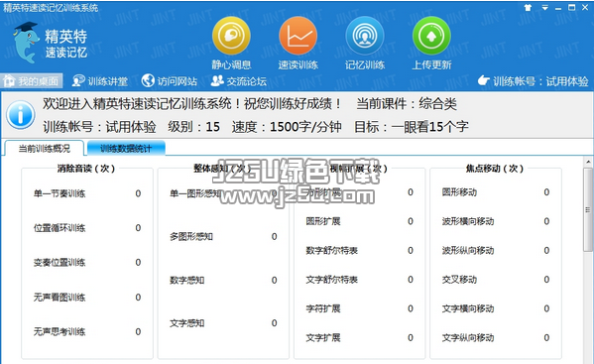Click the blue info icon
The width and height of the screenshot is (594, 364).
tap(21, 115)
